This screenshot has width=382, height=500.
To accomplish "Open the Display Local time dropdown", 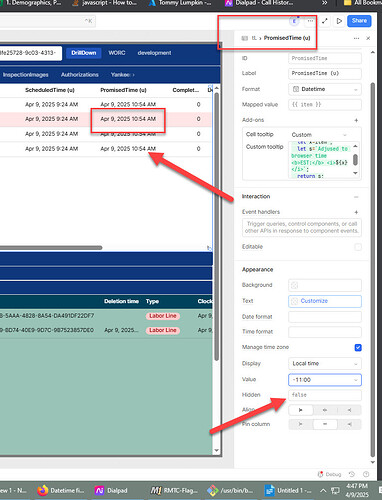I will (x=325, y=363).
